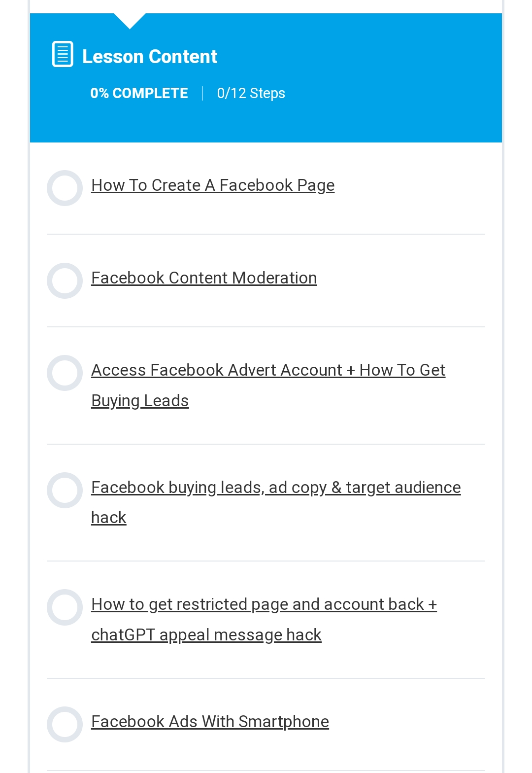Click the Lesson Content document icon
Screen dimensions: 532x773
click(63, 54)
